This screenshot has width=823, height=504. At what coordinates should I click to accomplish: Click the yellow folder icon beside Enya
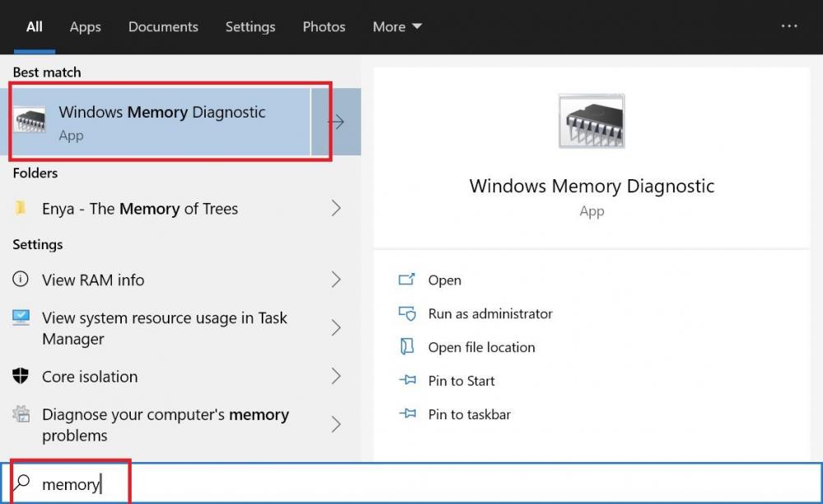click(x=21, y=208)
